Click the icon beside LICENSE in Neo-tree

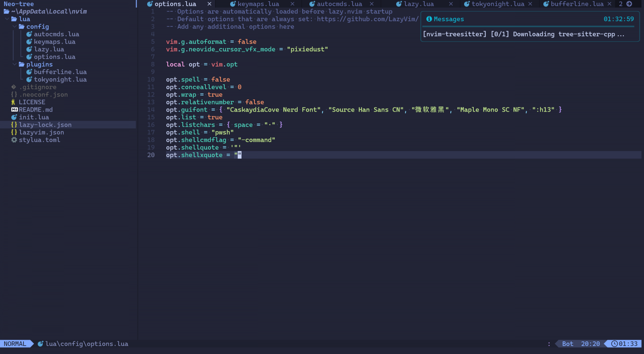point(13,102)
